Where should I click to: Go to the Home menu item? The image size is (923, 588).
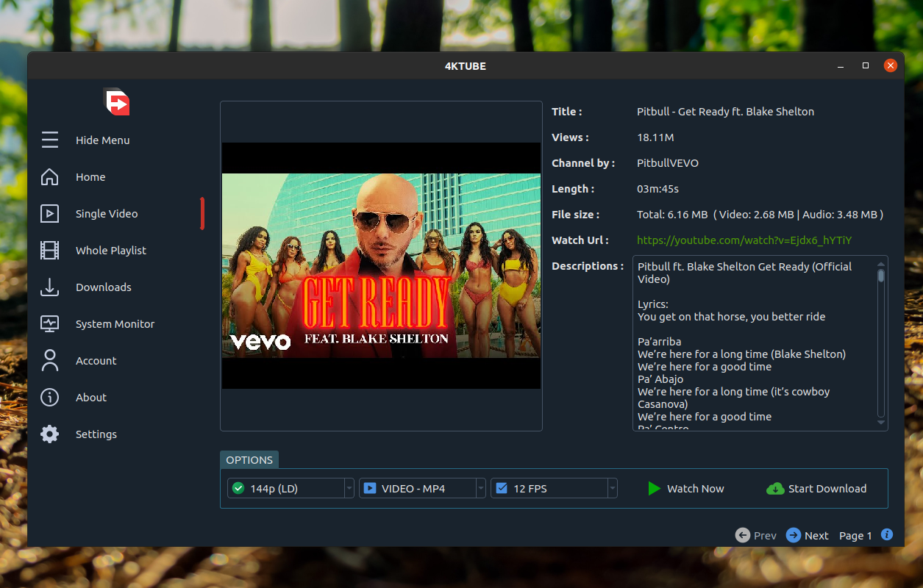coord(90,176)
